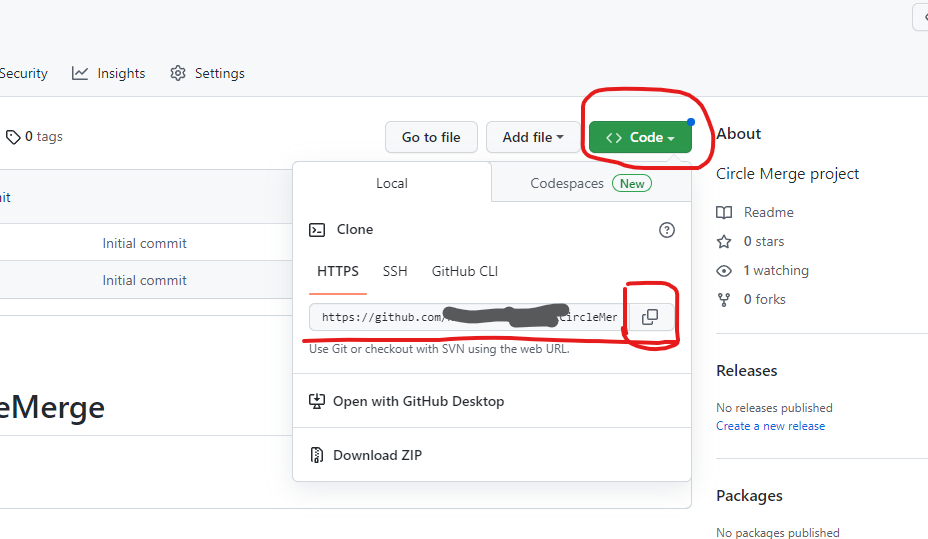Click the terminal icon beside Clone
The height and width of the screenshot is (539, 928).
317,230
